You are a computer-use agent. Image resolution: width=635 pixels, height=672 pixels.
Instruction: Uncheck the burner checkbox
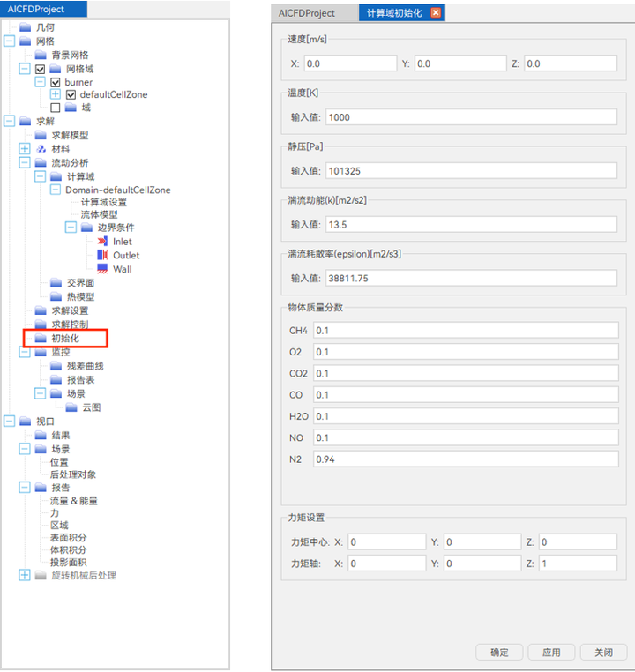coord(56,82)
